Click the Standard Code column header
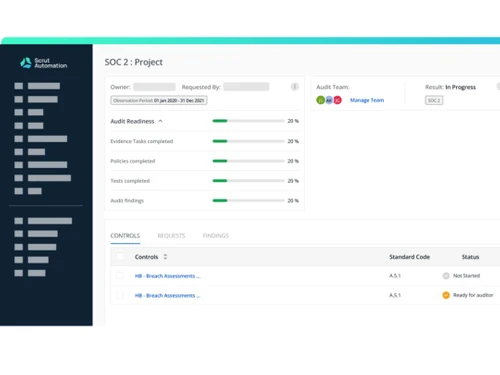 410,257
